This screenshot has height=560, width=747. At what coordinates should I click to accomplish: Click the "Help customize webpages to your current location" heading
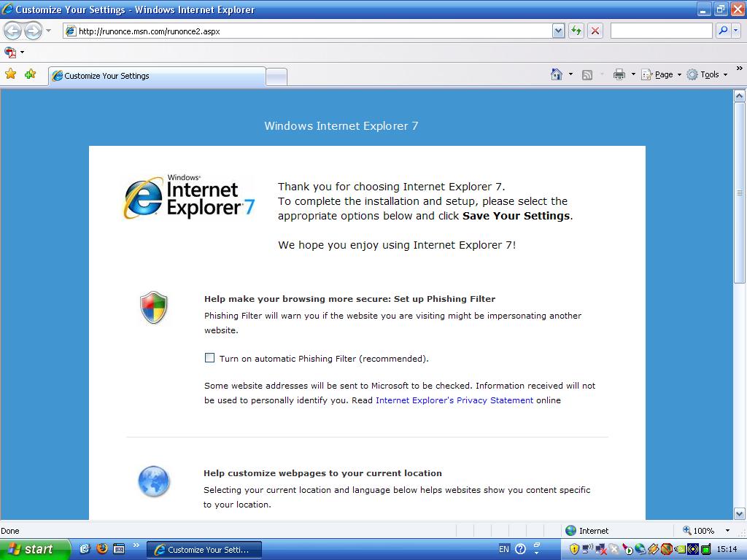click(322, 472)
